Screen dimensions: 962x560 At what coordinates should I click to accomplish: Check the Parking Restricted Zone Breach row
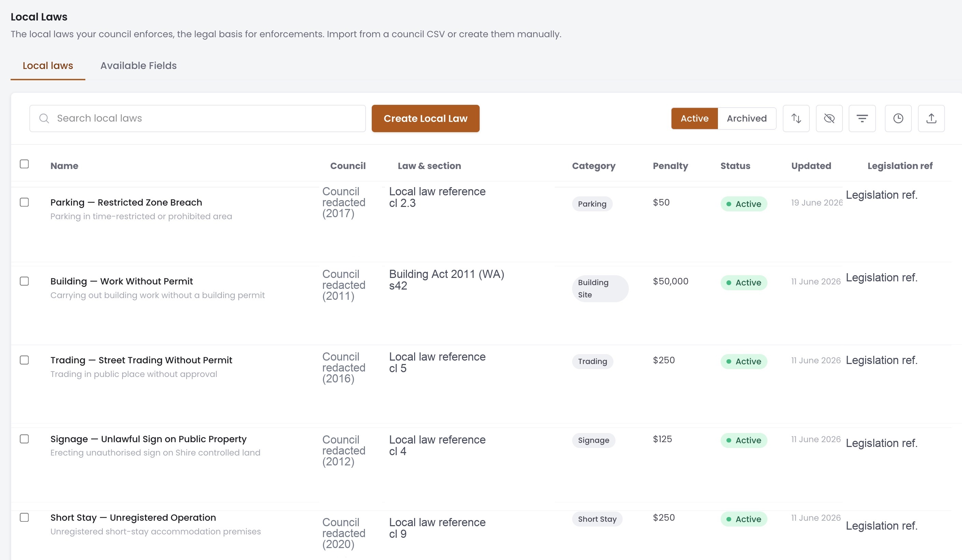pyautogui.click(x=25, y=202)
